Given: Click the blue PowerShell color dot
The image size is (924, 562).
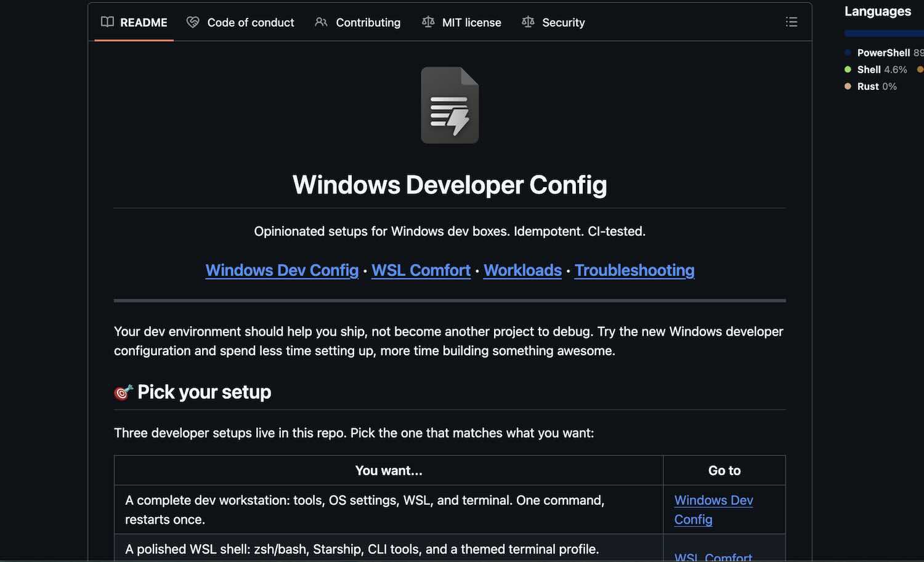Looking at the screenshot, I should [x=848, y=53].
